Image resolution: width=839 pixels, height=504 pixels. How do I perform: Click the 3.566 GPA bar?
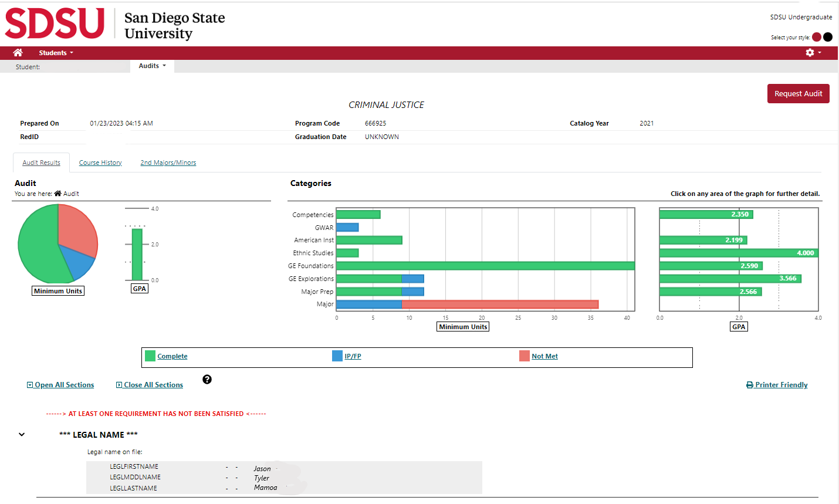[x=730, y=278]
